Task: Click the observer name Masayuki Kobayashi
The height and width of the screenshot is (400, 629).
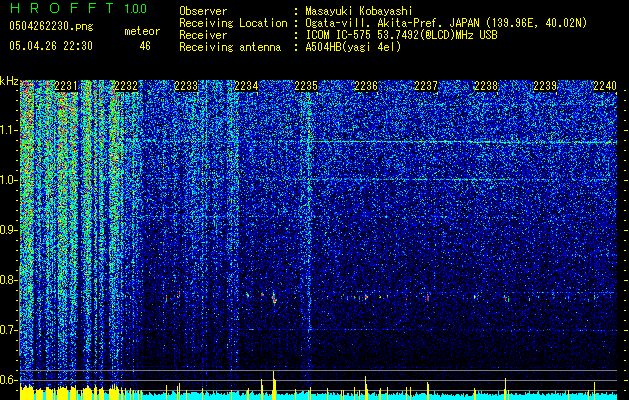Action: pos(359,11)
